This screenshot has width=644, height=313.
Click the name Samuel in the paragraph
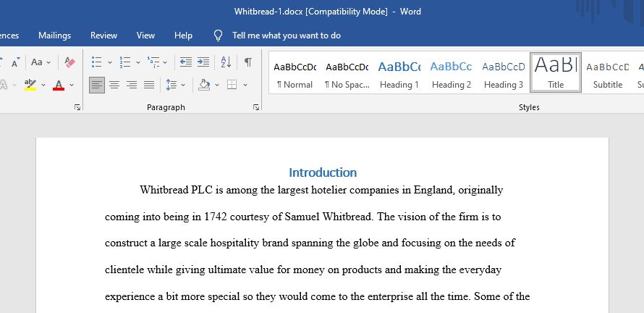pyautogui.click(x=302, y=217)
